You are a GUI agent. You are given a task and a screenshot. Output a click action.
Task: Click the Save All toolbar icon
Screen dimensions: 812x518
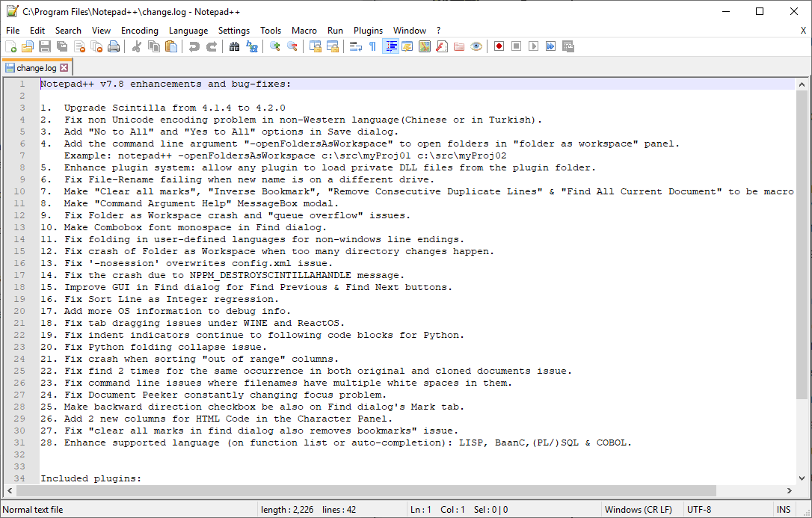[62, 46]
